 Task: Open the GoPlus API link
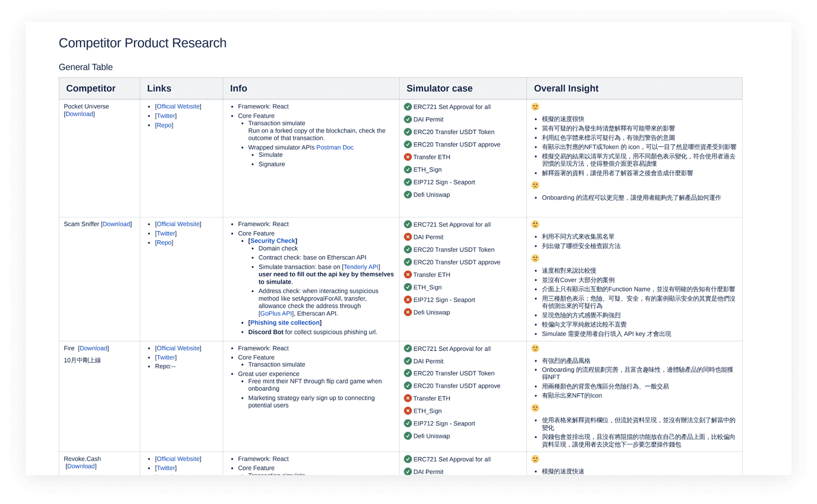tap(276, 314)
